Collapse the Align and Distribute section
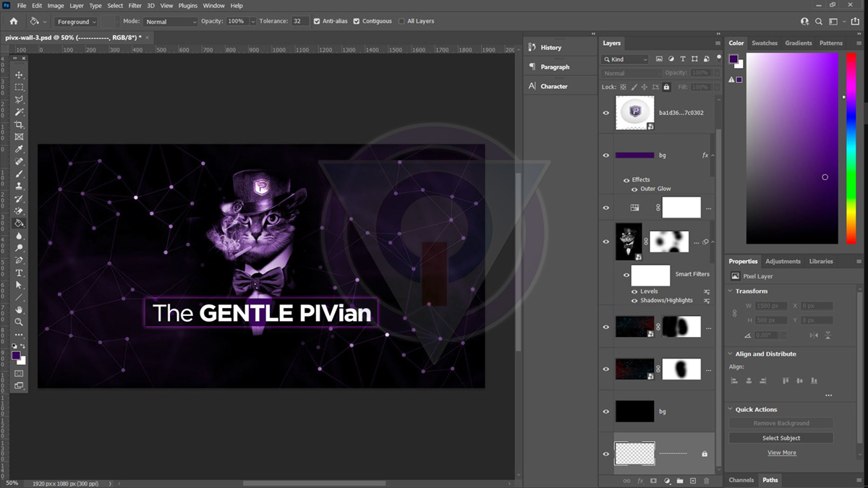868x488 pixels. pos(731,354)
